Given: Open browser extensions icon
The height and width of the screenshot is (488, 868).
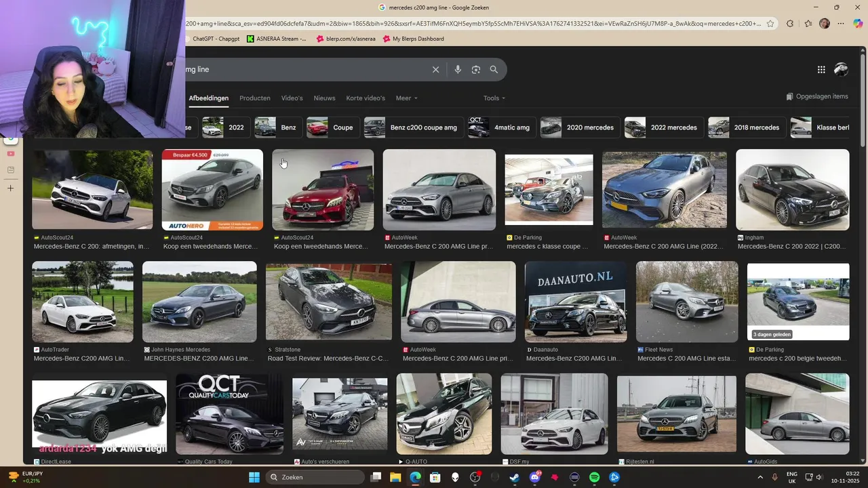Looking at the screenshot, I should [790, 23].
